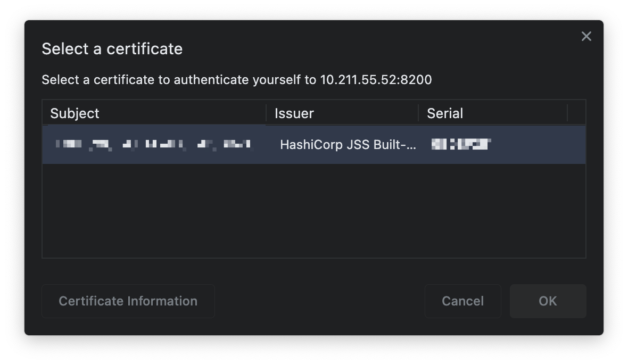Click the blurred subject cell of the certificate
The width and height of the screenshot is (628, 364).
153,144
